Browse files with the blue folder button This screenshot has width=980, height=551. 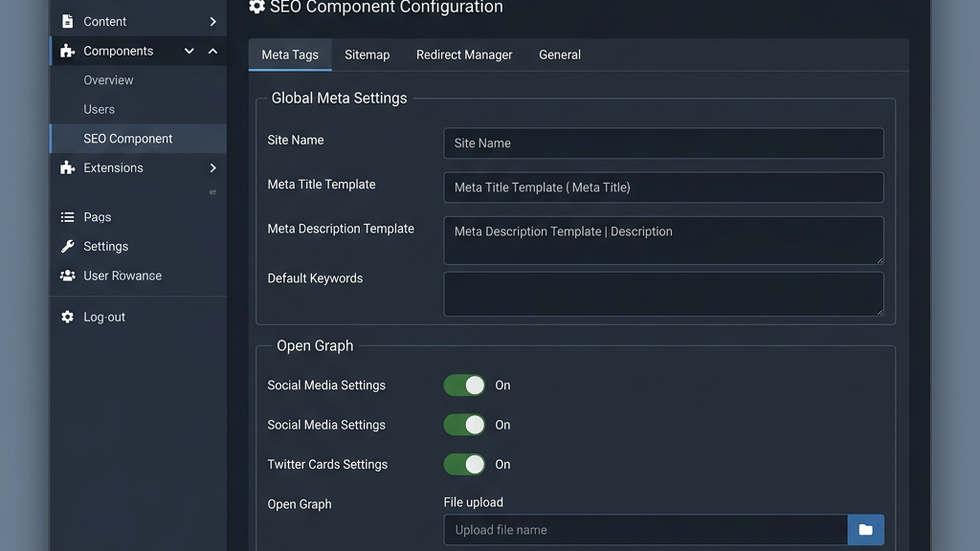865,530
